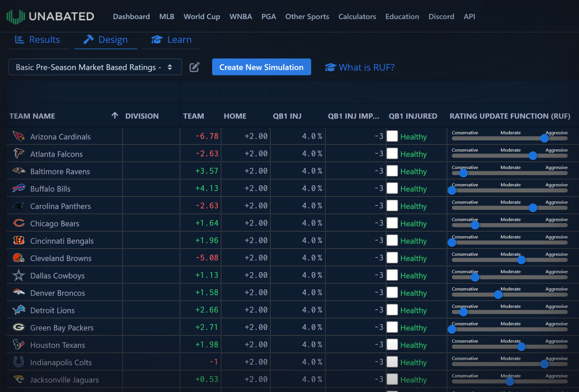
Task: Click the Buffalo Bills team logo
Action: point(19,188)
